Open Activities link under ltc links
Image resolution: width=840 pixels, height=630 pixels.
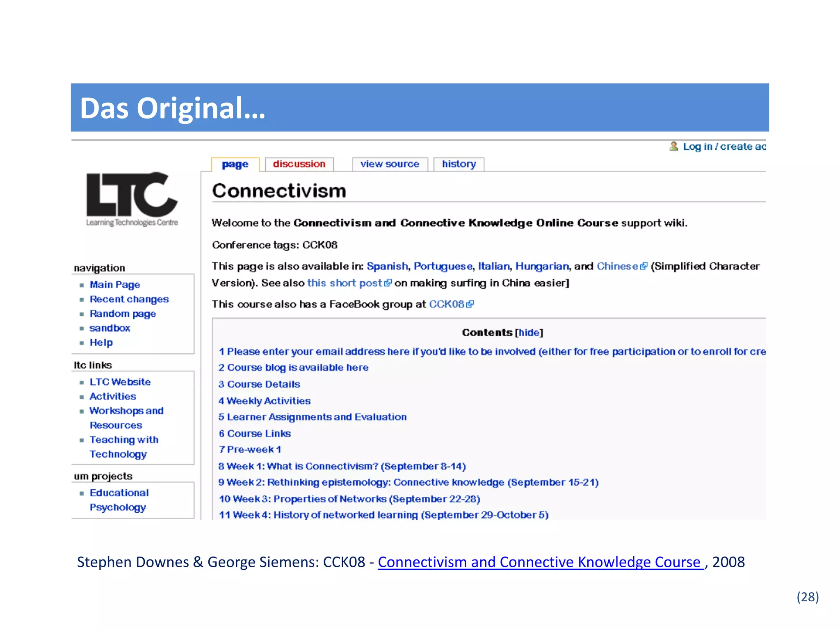tap(113, 396)
